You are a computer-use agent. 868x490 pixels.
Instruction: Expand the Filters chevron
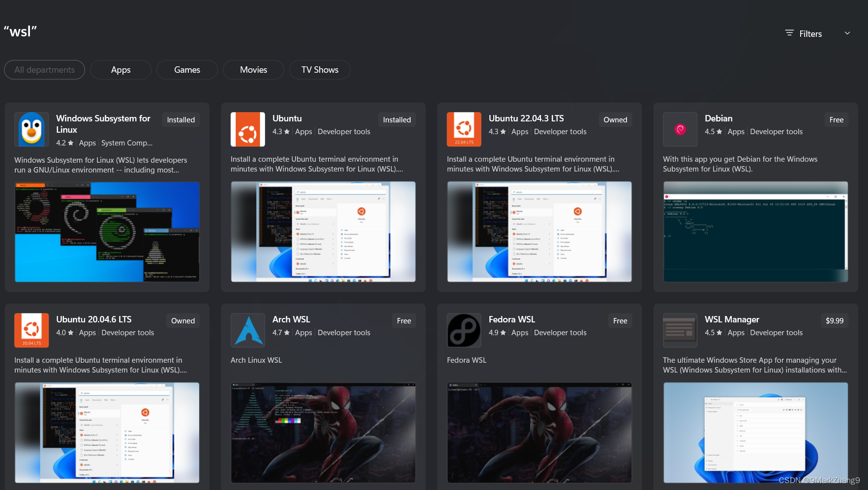[x=847, y=33]
